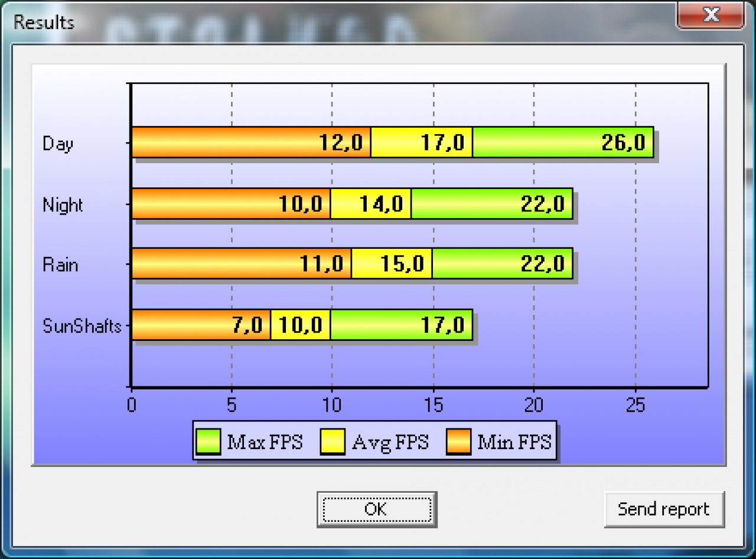Click the x-axis label 10
This screenshot has width=756, height=559.
332,405
